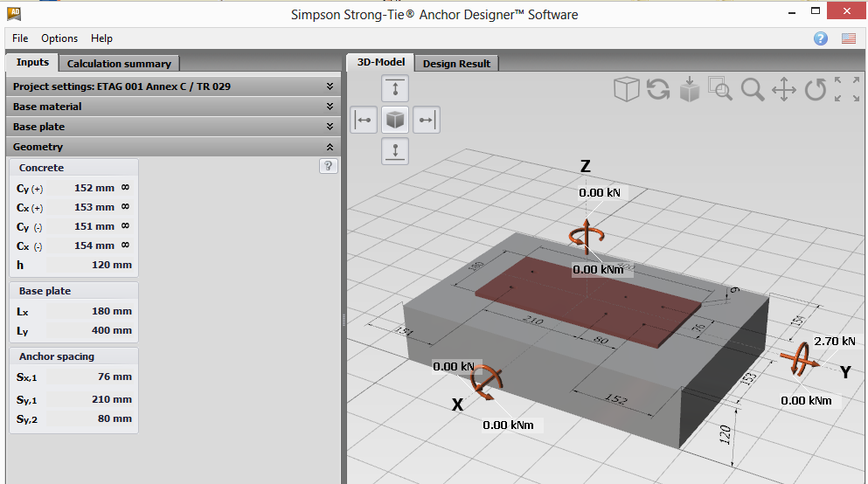Expand the Project settings section
The width and height of the screenshot is (868, 484).
click(x=173, y=86)
